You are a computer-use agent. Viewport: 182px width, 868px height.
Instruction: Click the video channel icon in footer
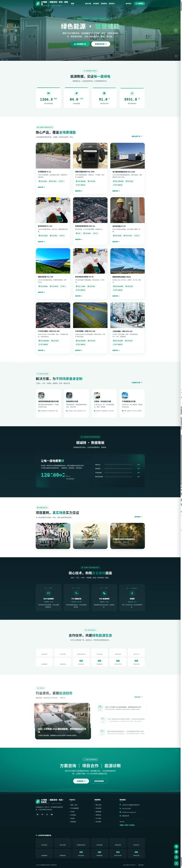52,814
